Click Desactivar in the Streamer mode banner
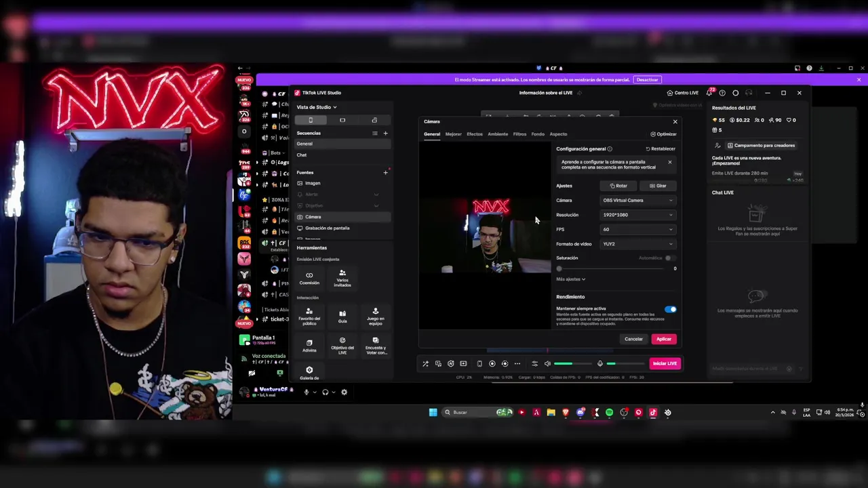This screenshot has width=868, height=488. coord(647,80)
